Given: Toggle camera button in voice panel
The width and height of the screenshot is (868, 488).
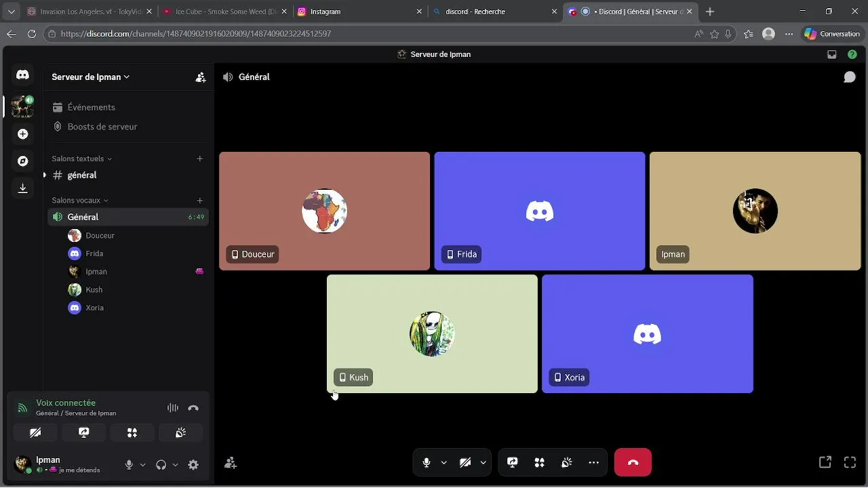Looking at the screenshot, I should click(x=35, y=432).
